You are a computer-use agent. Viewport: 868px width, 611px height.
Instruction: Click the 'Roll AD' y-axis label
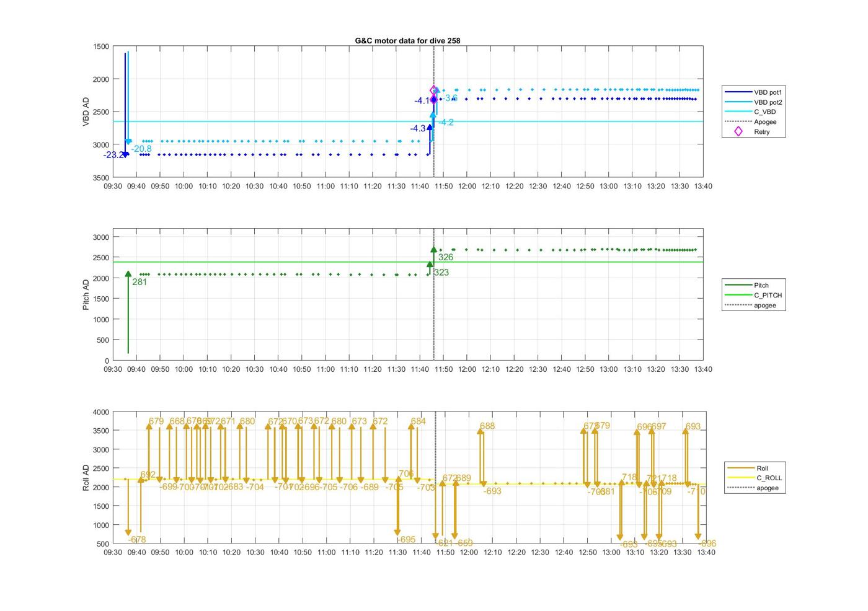coord(86,477)
